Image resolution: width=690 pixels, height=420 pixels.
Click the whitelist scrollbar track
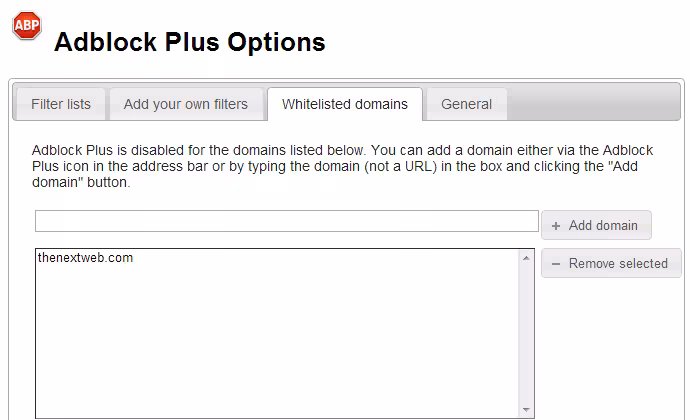point(526,334)
